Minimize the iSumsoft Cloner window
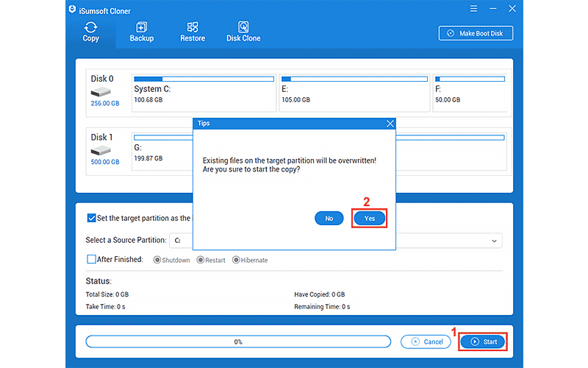The height and width of the screenshot is (368, 588). [493, 9]
